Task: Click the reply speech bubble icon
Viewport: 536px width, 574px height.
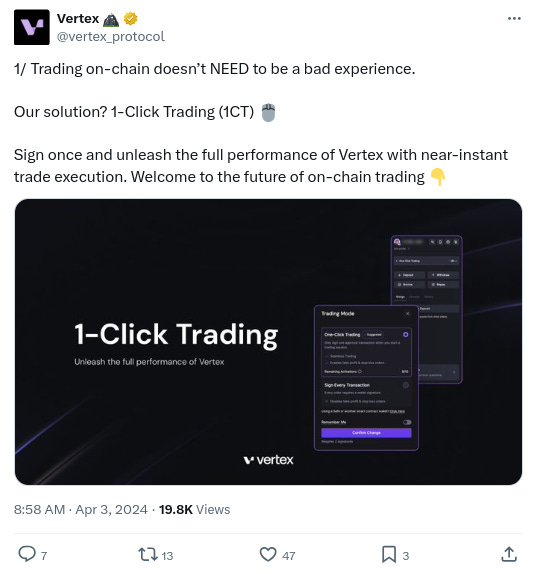Action: pos(27,554)
